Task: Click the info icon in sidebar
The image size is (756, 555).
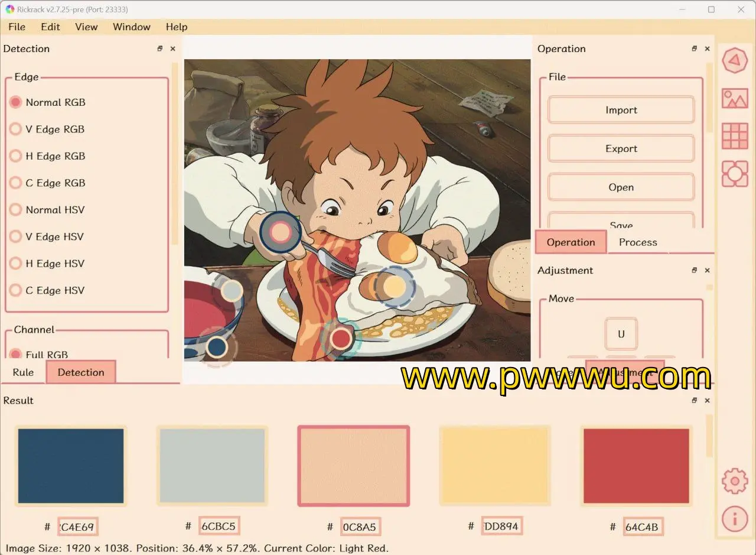Action: [735, 519]
